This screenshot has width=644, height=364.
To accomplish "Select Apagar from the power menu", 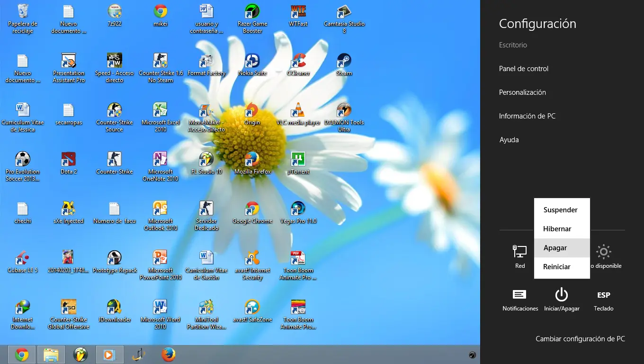I will (x=555, y=247).
